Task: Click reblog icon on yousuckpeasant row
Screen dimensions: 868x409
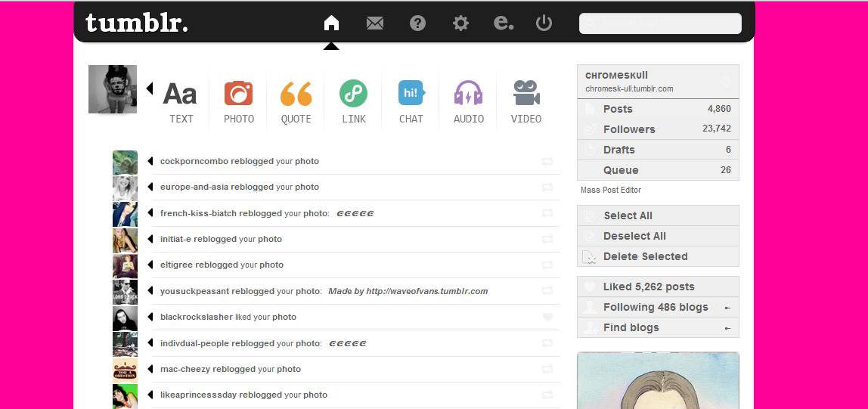Action: click(x=547, y=291)
